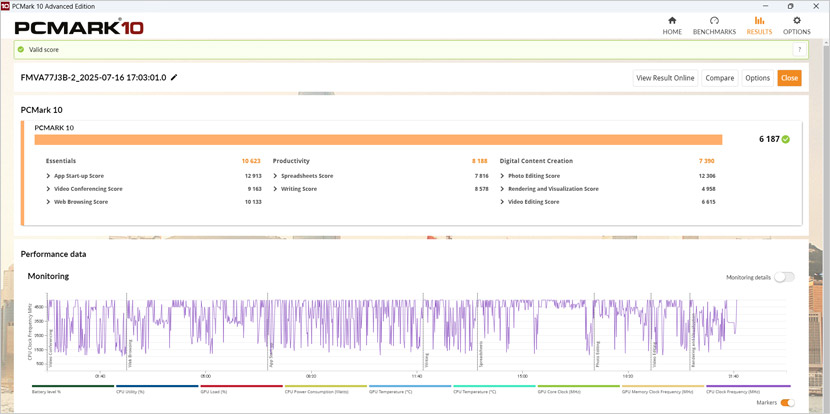This screenshot has width=830, height=414.
Task: Open the Results bar chart icon
Action: pyautogui.click(x=759, y=21)
